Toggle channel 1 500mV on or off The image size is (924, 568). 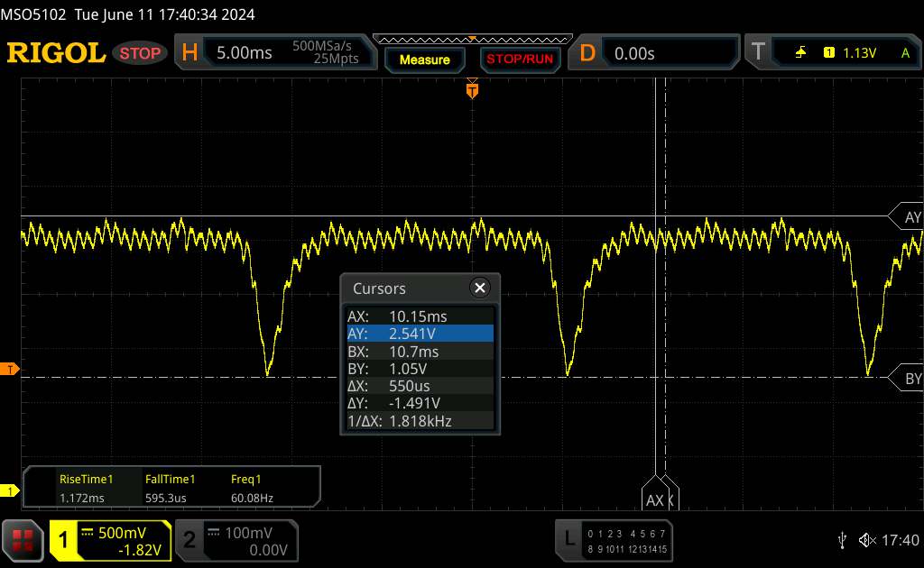tap(110, 540)
